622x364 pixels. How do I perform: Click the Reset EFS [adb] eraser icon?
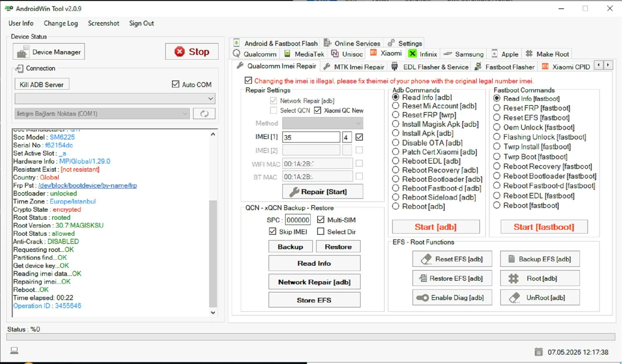click(x=426, y=259)
